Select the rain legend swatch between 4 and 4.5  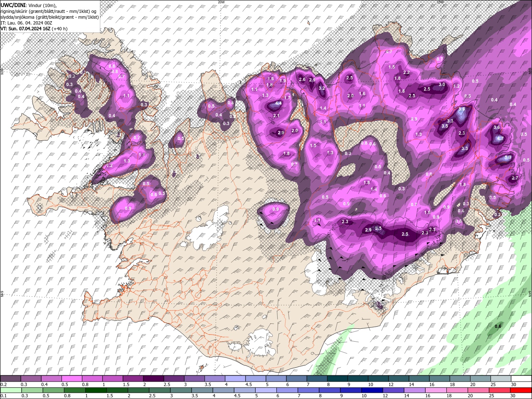click(224, 390)
